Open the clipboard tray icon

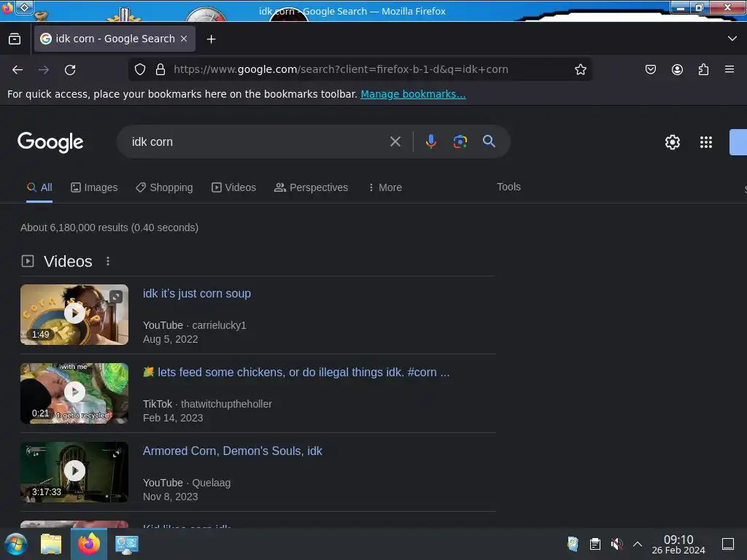pos(595,544)
